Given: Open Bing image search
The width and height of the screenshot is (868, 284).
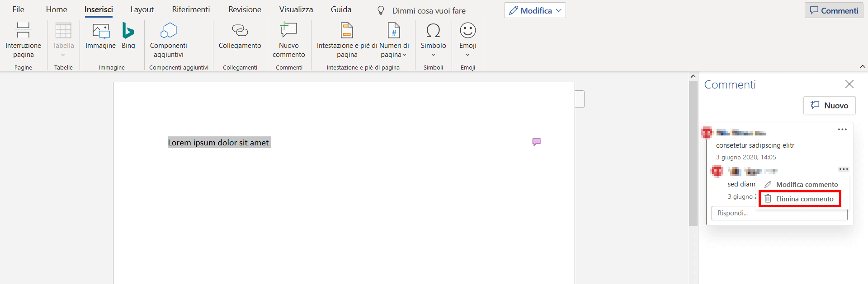Looking at the screenshot, I should [128, 36].
